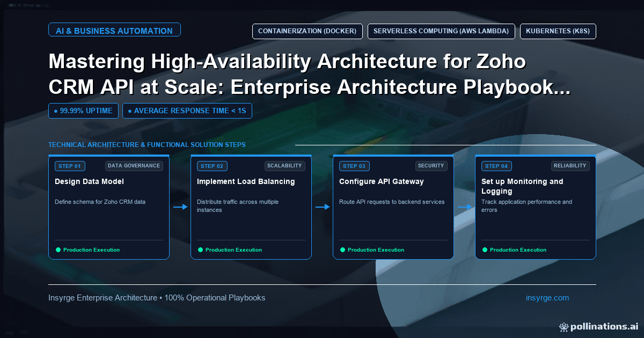Select the Containerization (Docker) tag
644x338 pixels.
point(307,31)
